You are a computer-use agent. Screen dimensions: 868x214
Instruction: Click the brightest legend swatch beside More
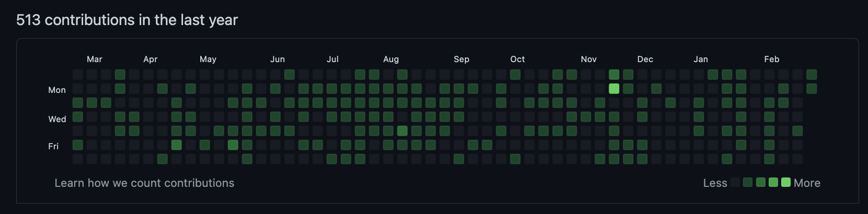coord(785,182)
